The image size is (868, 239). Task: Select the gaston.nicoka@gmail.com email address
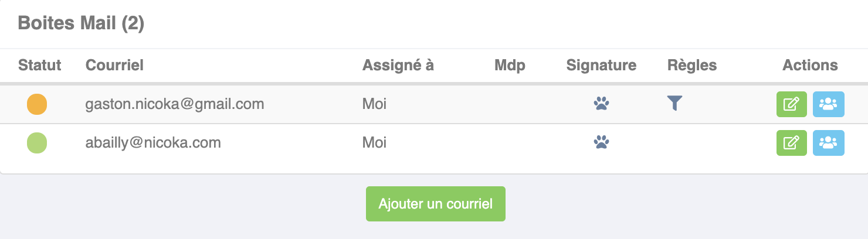point(175,104)
